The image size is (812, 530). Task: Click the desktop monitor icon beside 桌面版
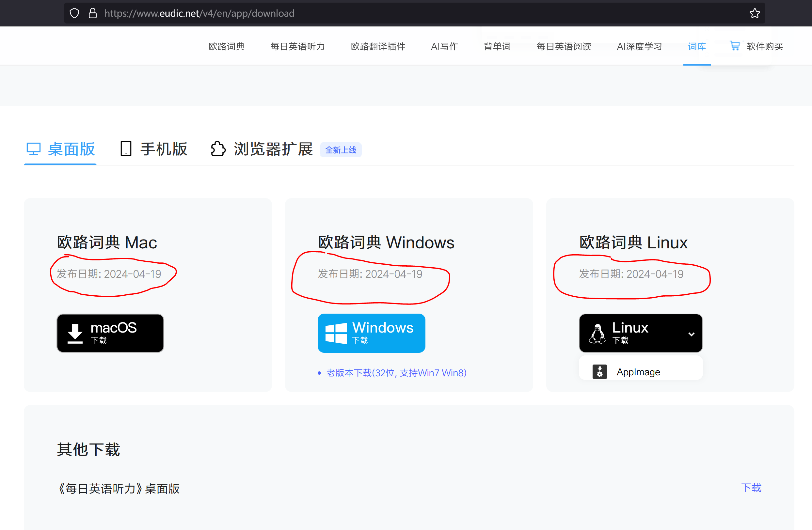tap(33, 149)
